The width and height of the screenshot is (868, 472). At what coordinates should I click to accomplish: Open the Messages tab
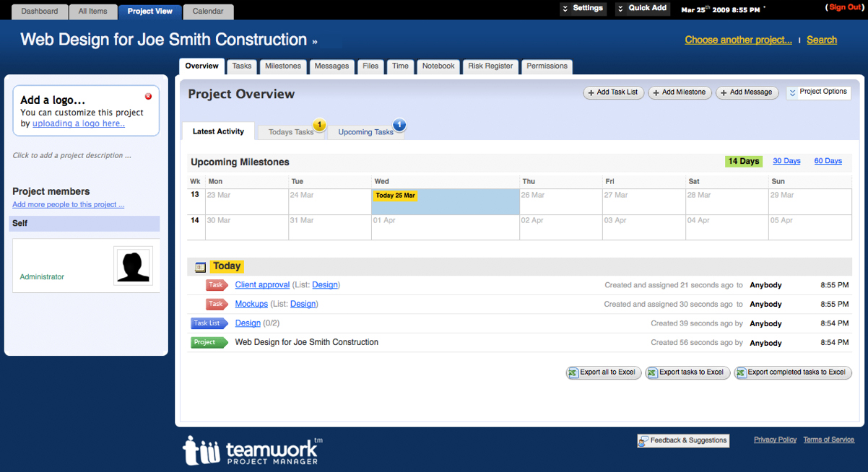click(332, 66)
